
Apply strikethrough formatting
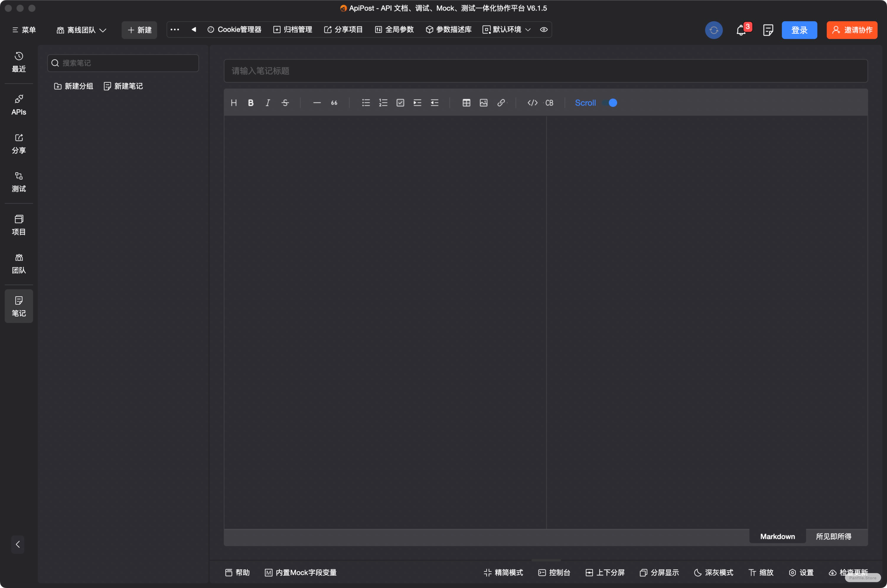(285, 103)
